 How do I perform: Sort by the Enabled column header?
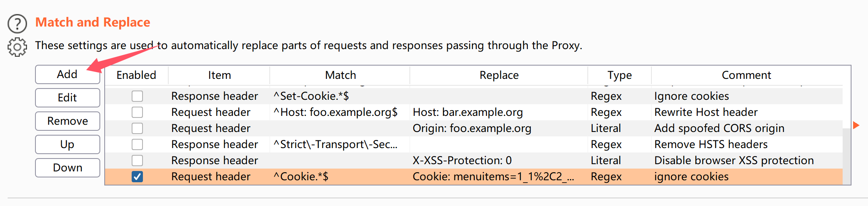click(136, 75)
